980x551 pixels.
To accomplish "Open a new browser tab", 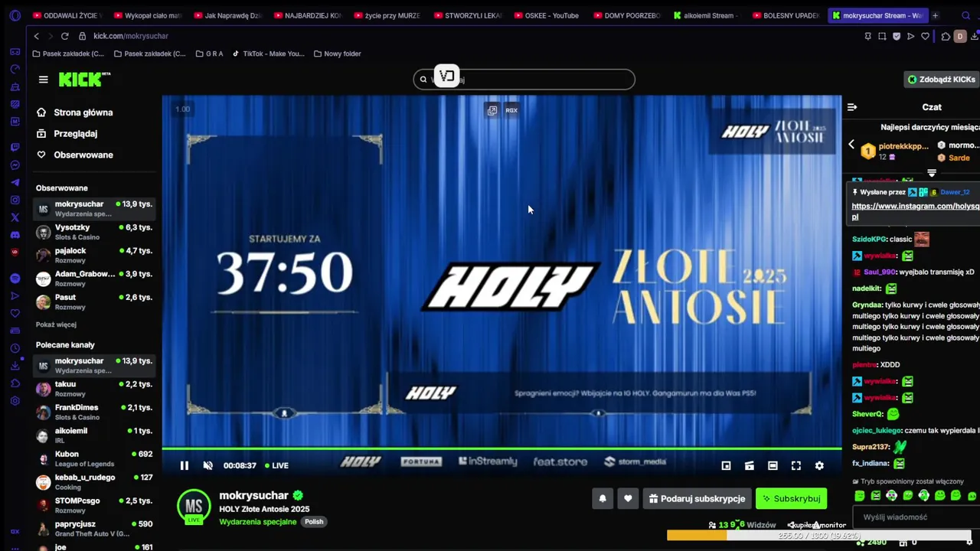I will (x=935, y=15).
